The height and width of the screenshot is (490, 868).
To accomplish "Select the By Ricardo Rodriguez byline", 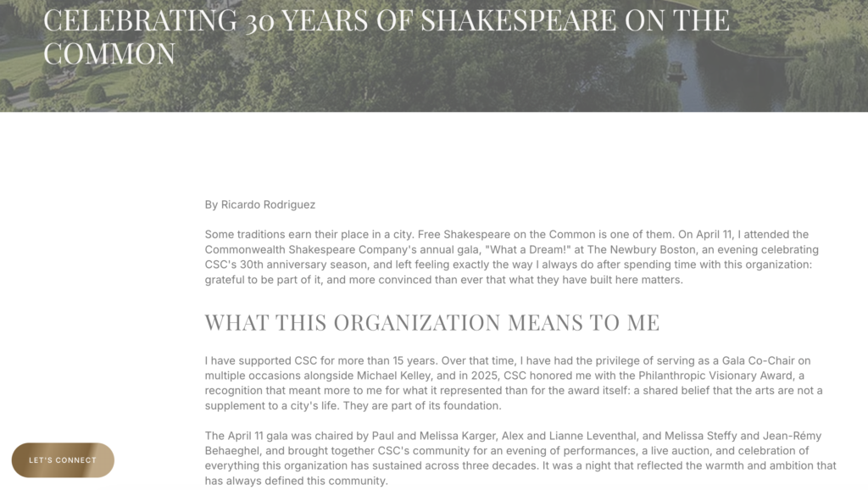I will [x=260, y=205].
